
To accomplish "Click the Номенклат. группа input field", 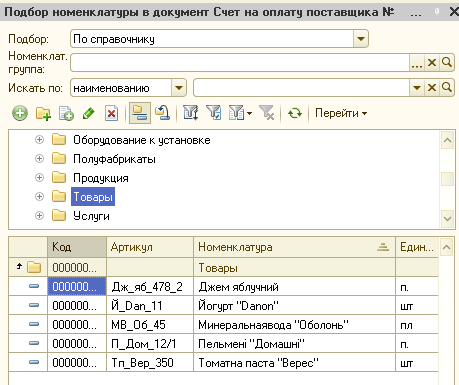I will 240,62.
